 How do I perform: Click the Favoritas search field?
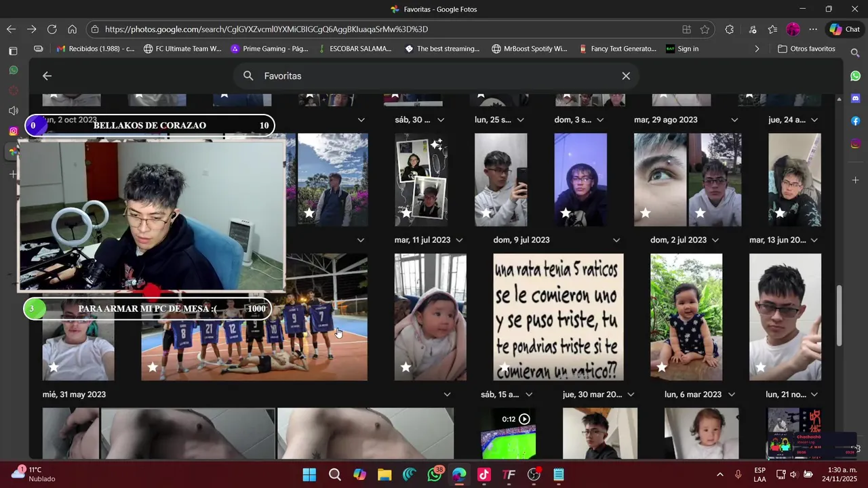[435, 76]
